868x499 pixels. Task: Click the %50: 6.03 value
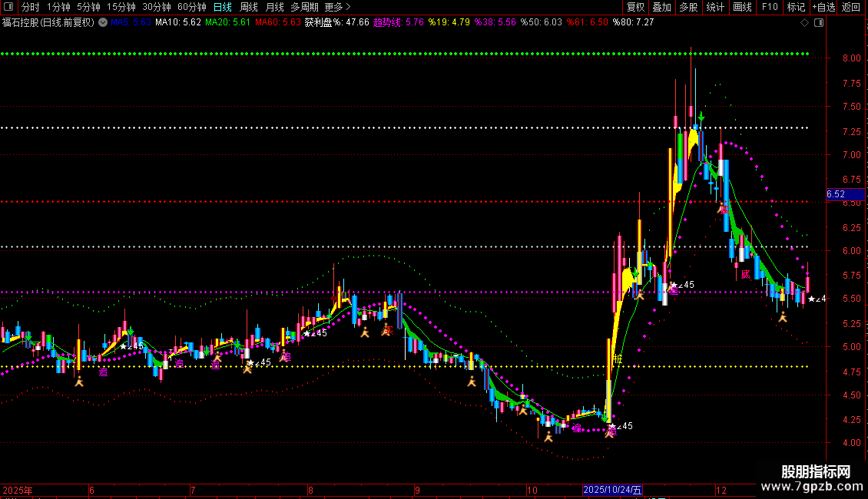click(x=541, y=22)
